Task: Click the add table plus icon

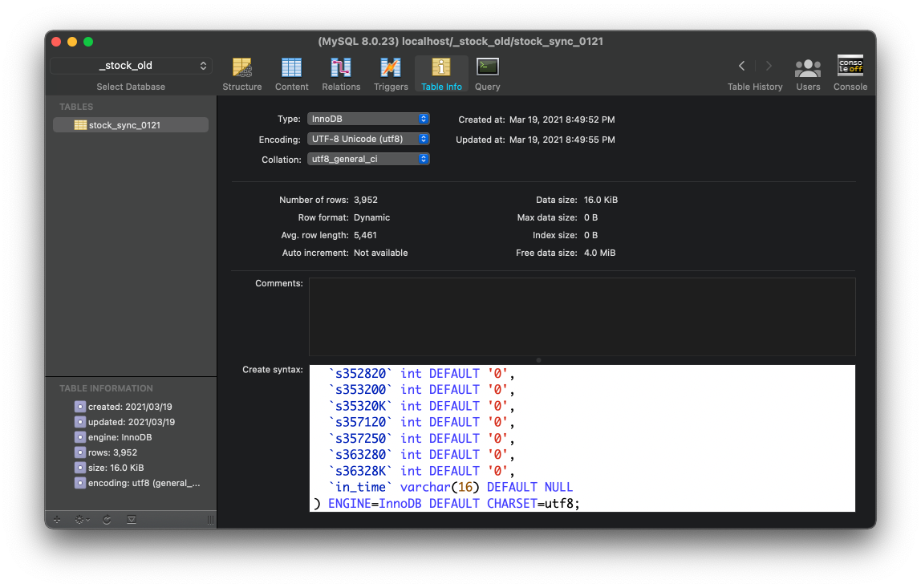Action: pos(57,520)
